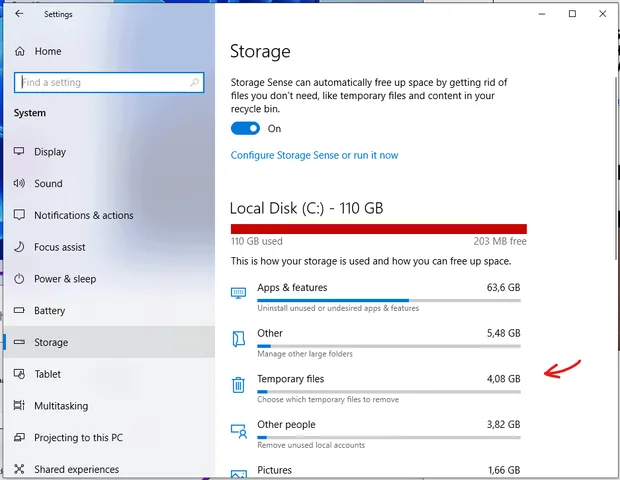Click the Storage drive icon in sidebar
The image size is (620, 480).
point(19,342)
